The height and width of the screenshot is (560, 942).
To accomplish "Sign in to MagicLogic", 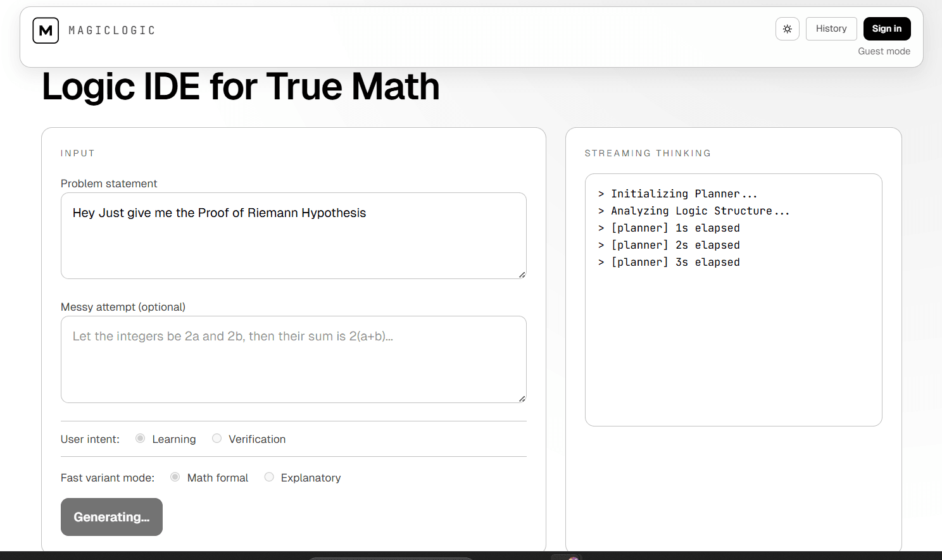I will 887,28.
